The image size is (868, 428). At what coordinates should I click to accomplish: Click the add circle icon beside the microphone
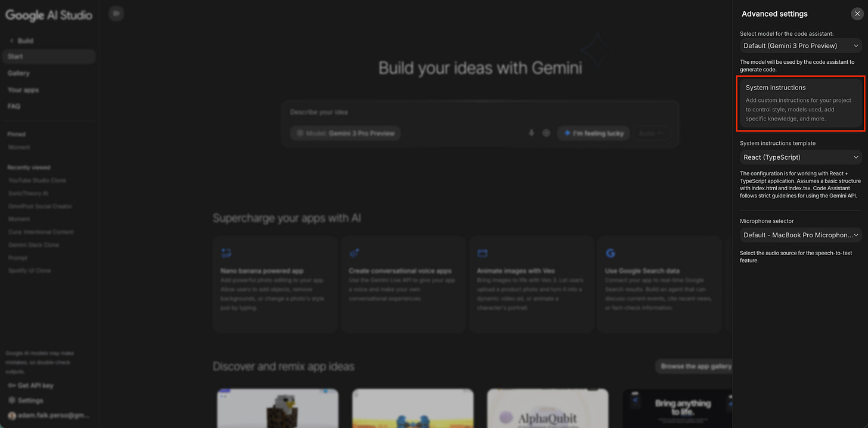click(546, 133)
